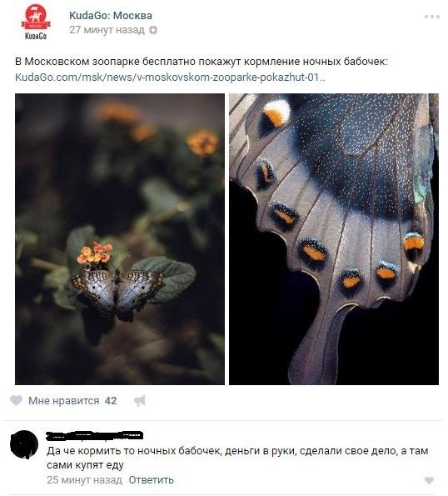This screenshot has width=448, height=496.
Task: Follow the KudaGo.com/msk/news article link
Action: [x=170, y=78]
